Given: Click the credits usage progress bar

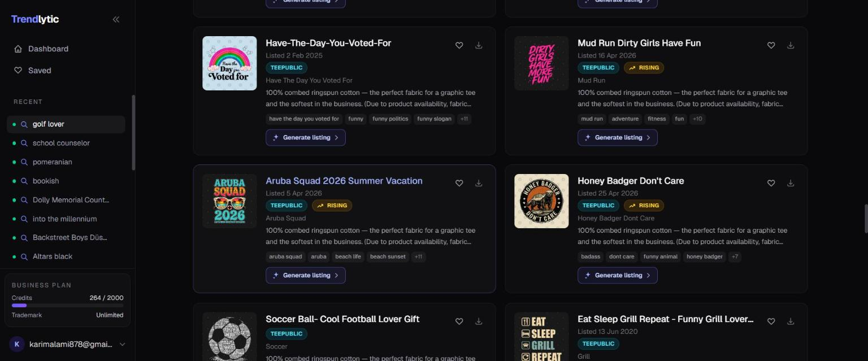Looking at the screenshot, I should click(x=67, y=306).
